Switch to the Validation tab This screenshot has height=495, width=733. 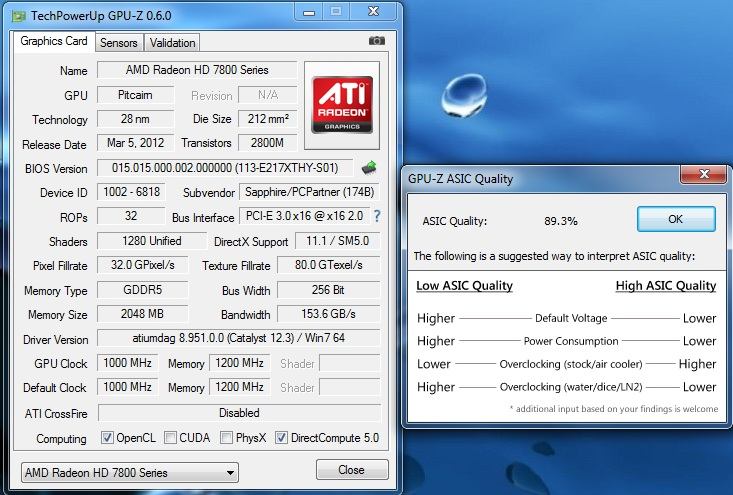[172, 43]
